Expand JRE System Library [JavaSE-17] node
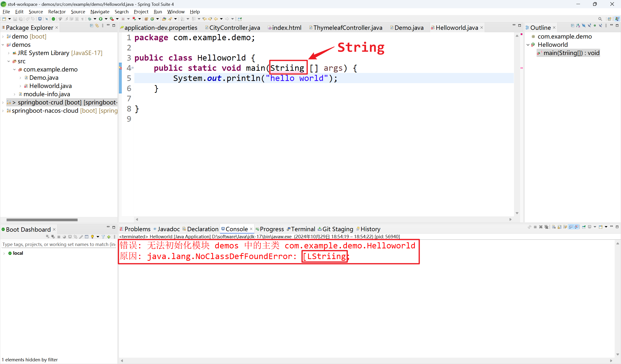The height and width of the screenshot is (364, 621). [9, 53]
